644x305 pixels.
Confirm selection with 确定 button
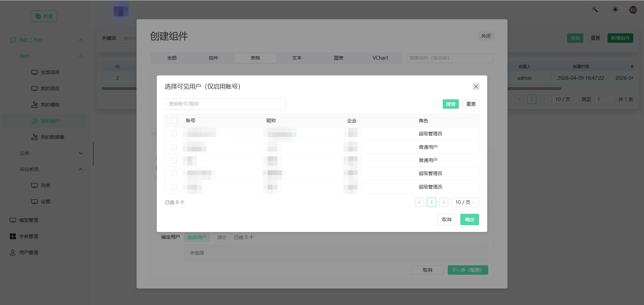[x=470, y=219]
